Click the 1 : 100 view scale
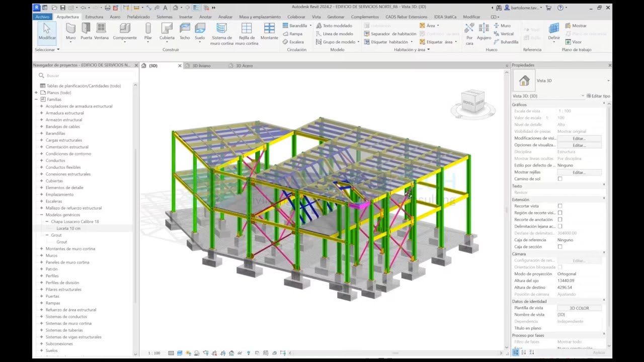The height and width of the screenshot is (362, 644). point(154,353)
